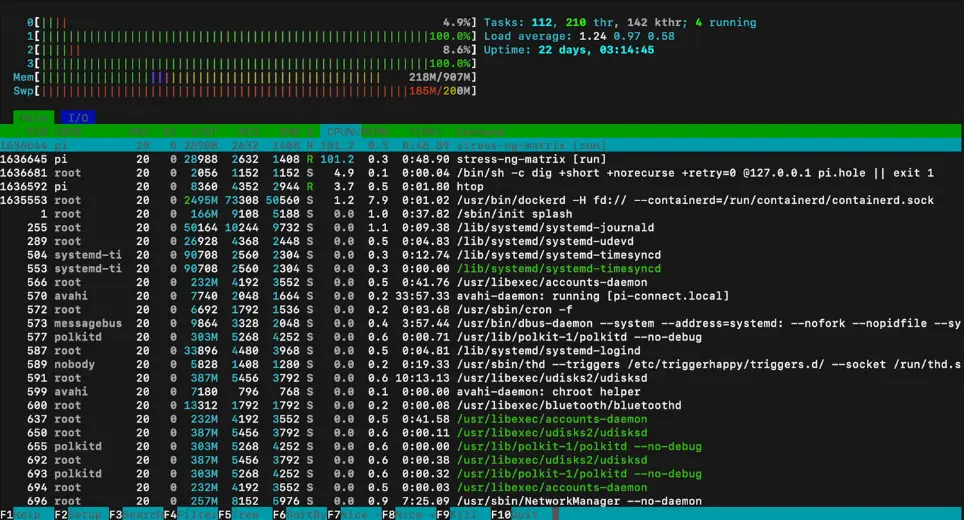Screen dimensions: 964x520
Task: Select the PID 637 accounts-daemon thread row
Action: click(481, 419)
